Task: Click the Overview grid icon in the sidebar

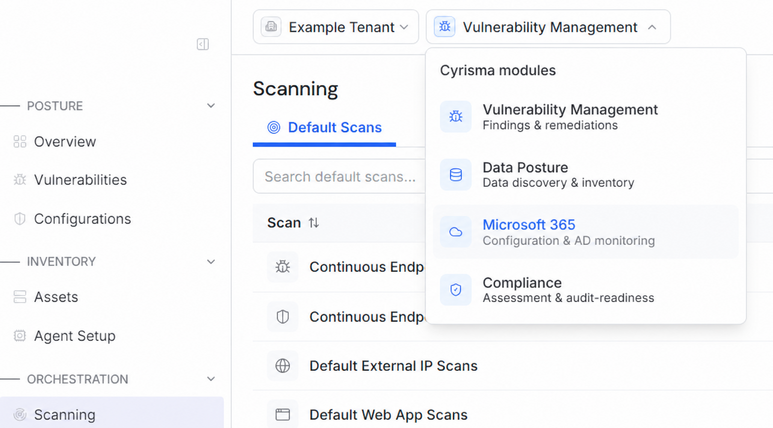Action: click(20, 142)
